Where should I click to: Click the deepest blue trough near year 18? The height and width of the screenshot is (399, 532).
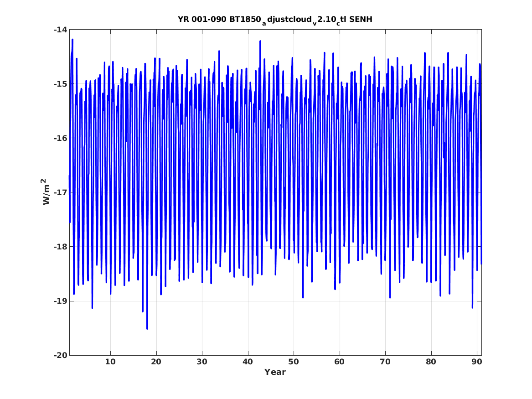click(147, 328)
